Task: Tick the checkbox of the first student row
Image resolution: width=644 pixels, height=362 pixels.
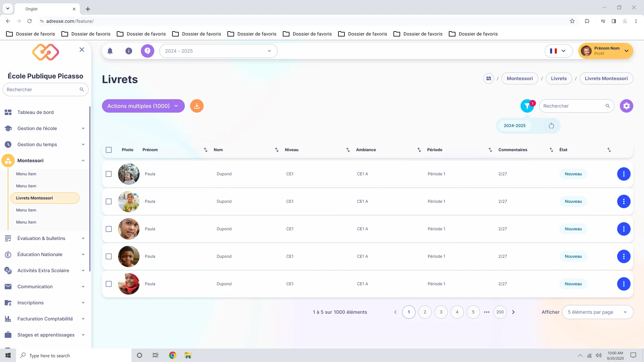Action: 109,174
